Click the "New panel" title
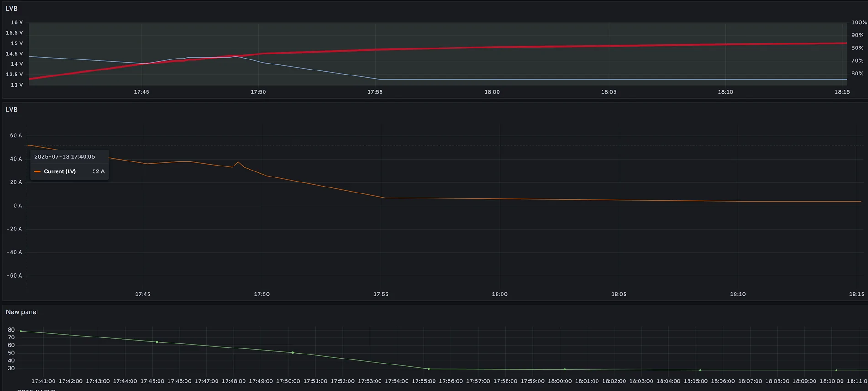868x391 pixels. coord(22,312)
